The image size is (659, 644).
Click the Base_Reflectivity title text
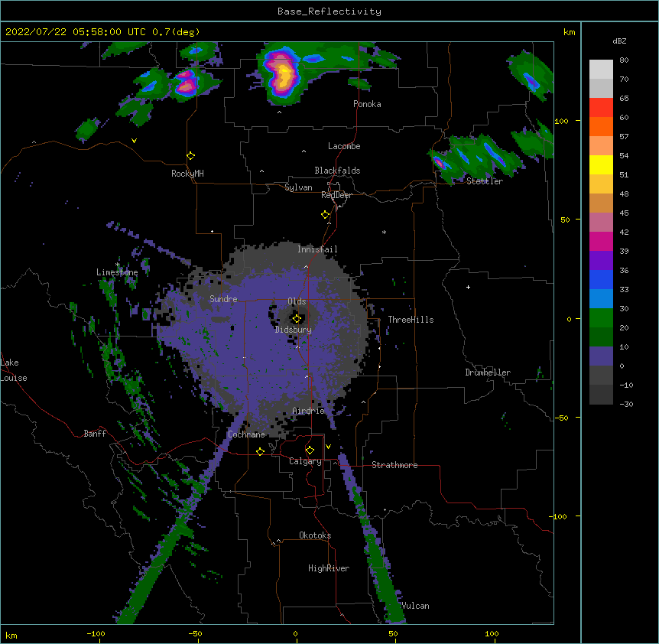pos(329,11)
